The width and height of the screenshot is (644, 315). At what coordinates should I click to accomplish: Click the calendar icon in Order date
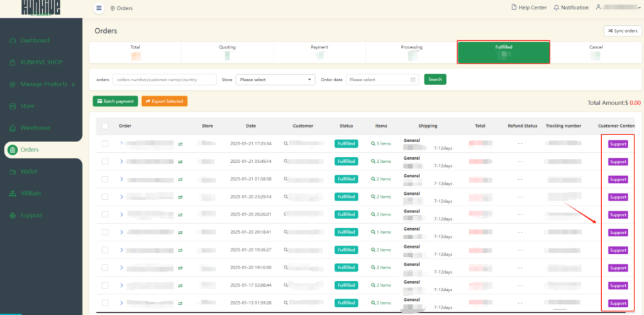413,80
